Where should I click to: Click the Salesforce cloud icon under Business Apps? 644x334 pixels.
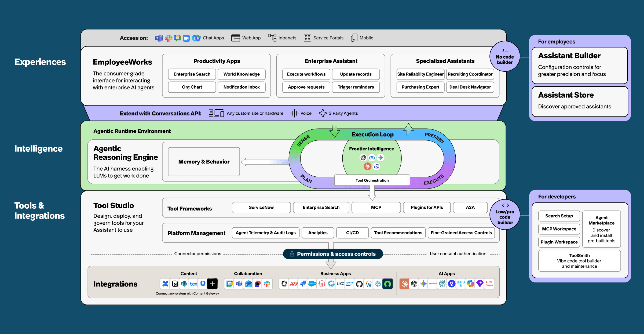pyautogui.click(x=312, y=284)
